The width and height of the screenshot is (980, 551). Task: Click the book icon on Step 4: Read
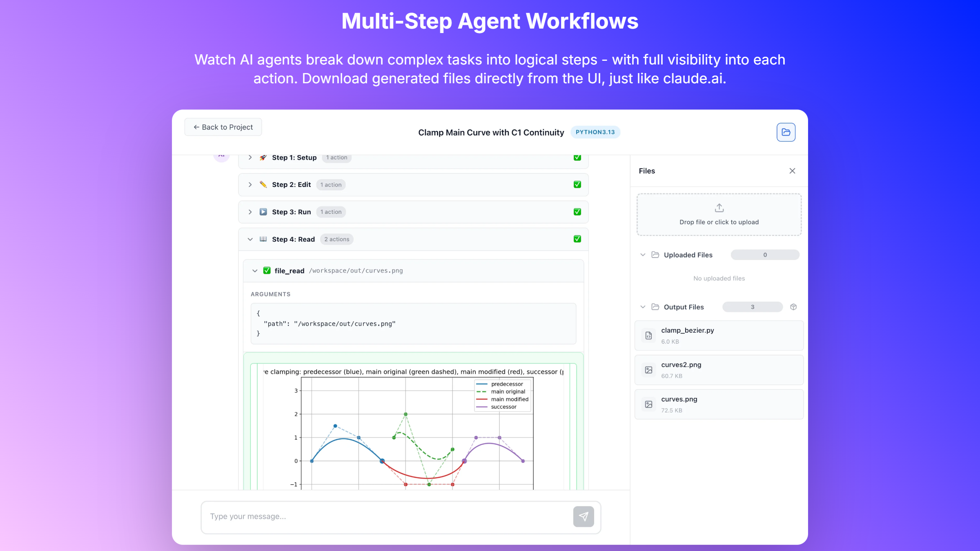263,239
